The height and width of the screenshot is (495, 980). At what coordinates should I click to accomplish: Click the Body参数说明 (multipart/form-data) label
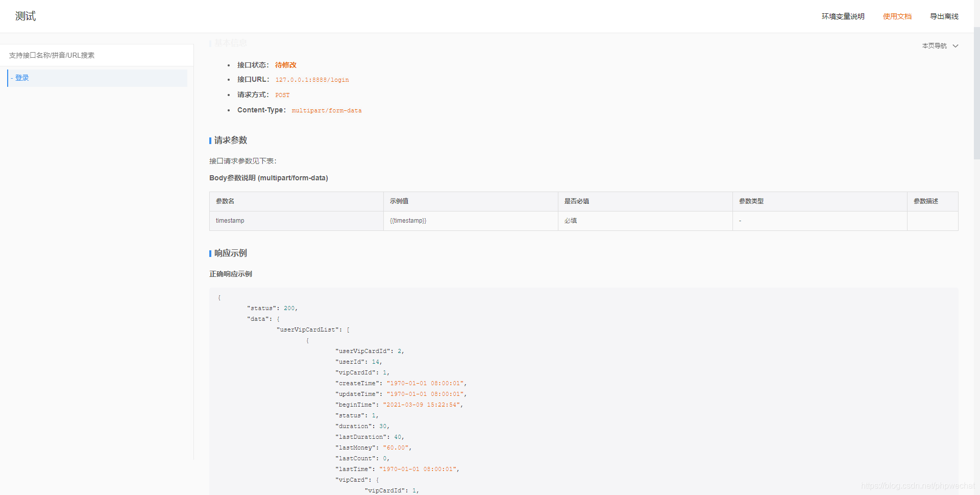click(x=268, y=178)
